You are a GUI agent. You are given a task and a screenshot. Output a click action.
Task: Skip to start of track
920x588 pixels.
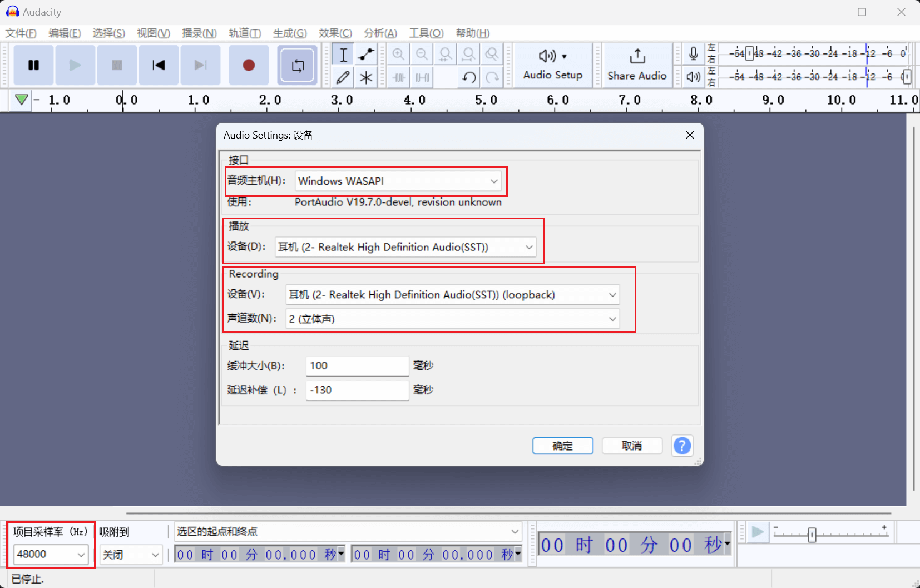[159, 66]
